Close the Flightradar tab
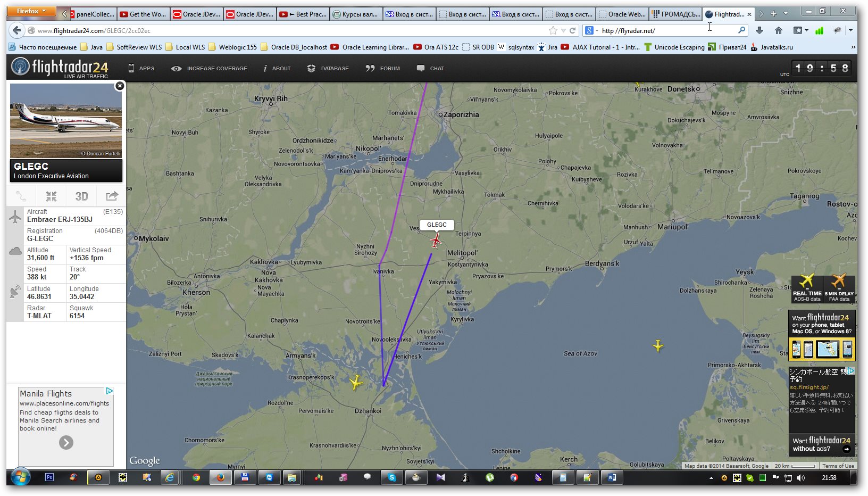Screen dimensions: 868x496 749,14
